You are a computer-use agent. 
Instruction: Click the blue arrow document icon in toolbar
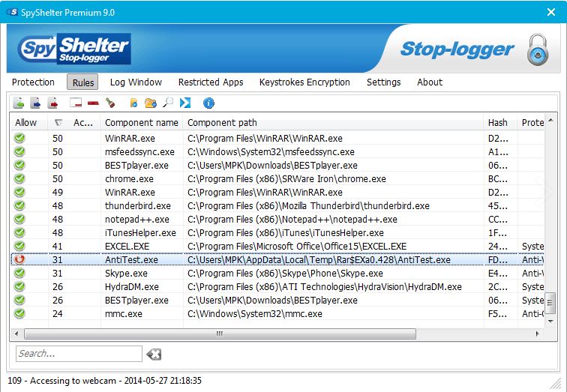35,103
